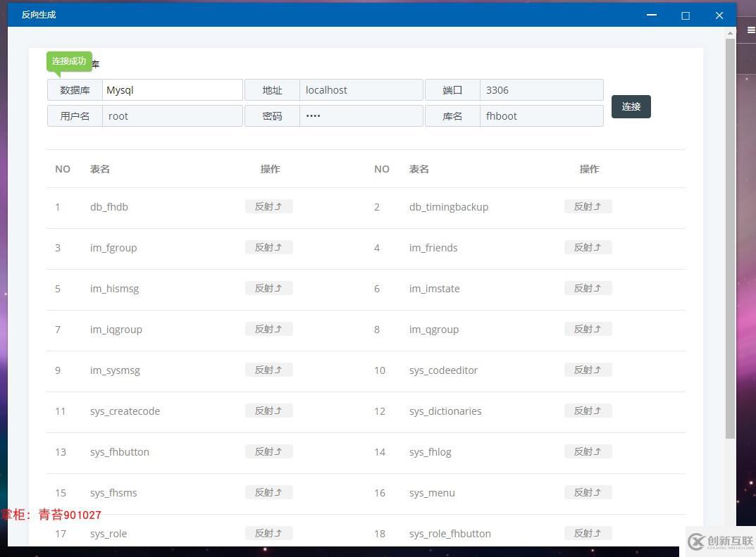Image resolution: width=756 pixels, height=557 pixels.
Task: Select table name db_fhdb
Action: (109, 207)
